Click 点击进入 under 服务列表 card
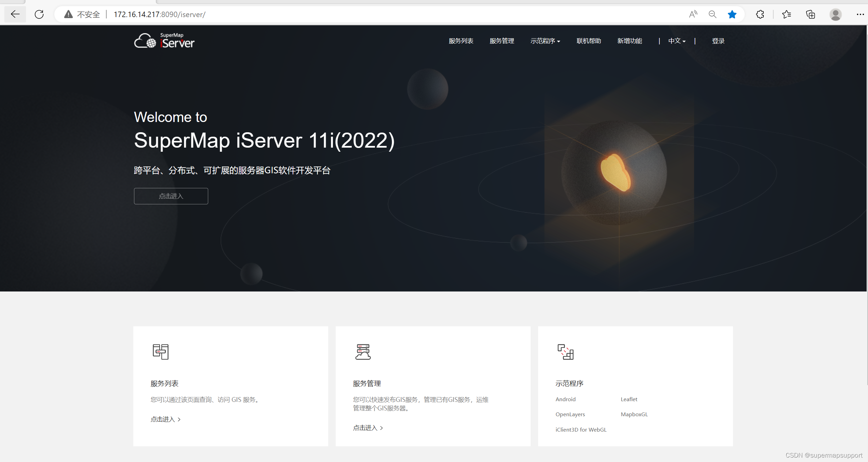The height and width of the screenshot is (462, 868). (165, 419)
